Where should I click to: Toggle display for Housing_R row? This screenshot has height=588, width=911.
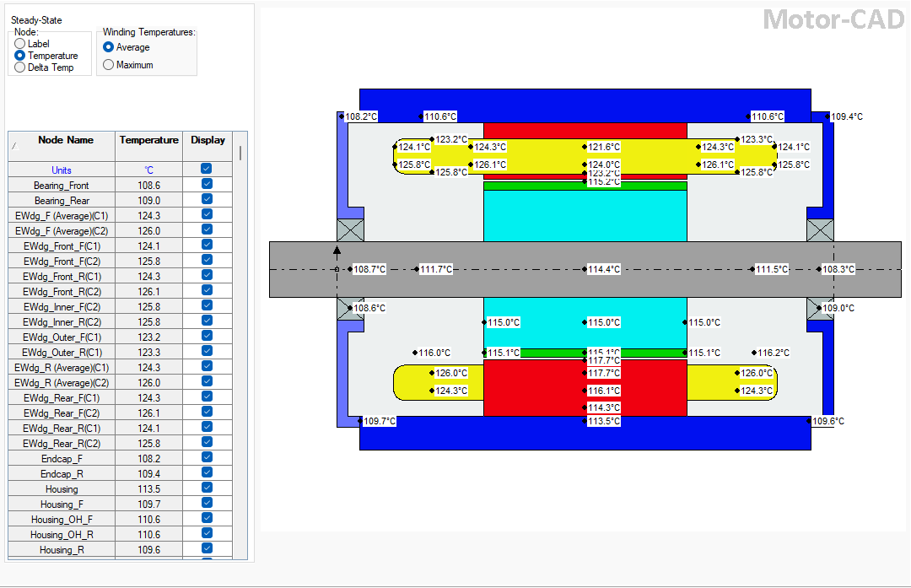[x=207, y=548]
